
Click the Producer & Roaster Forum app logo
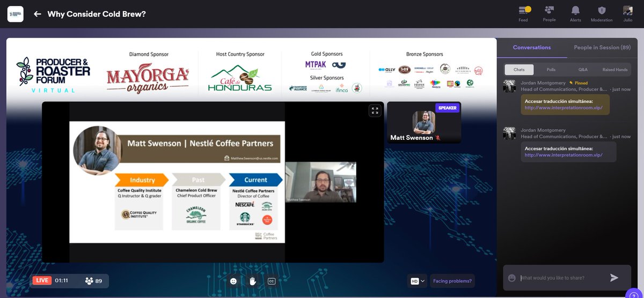coord(15,14)
